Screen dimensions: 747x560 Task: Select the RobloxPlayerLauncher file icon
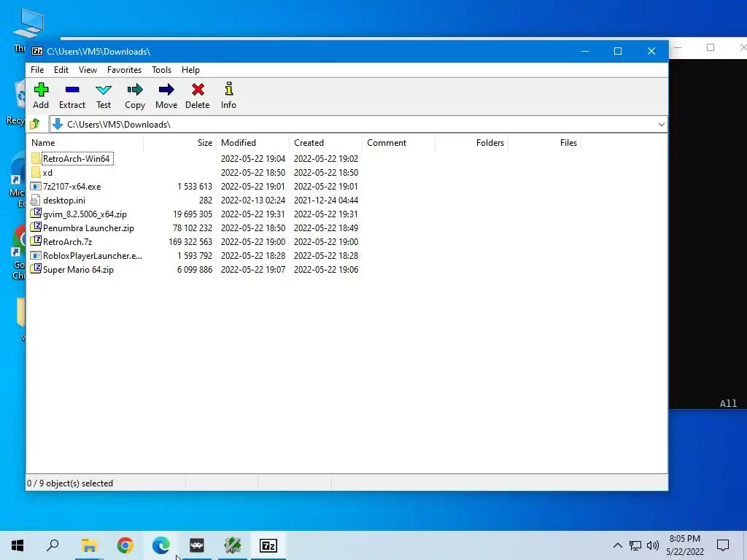(36, 255)
